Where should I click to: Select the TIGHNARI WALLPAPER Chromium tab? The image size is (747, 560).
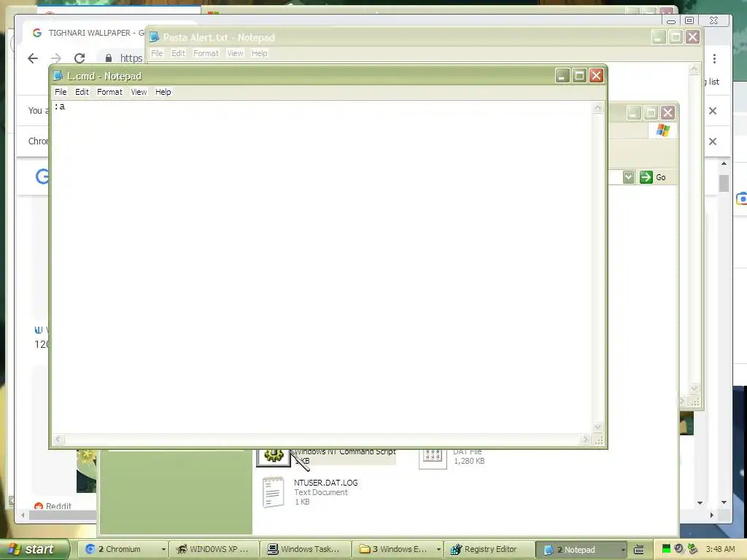point(88,33)
